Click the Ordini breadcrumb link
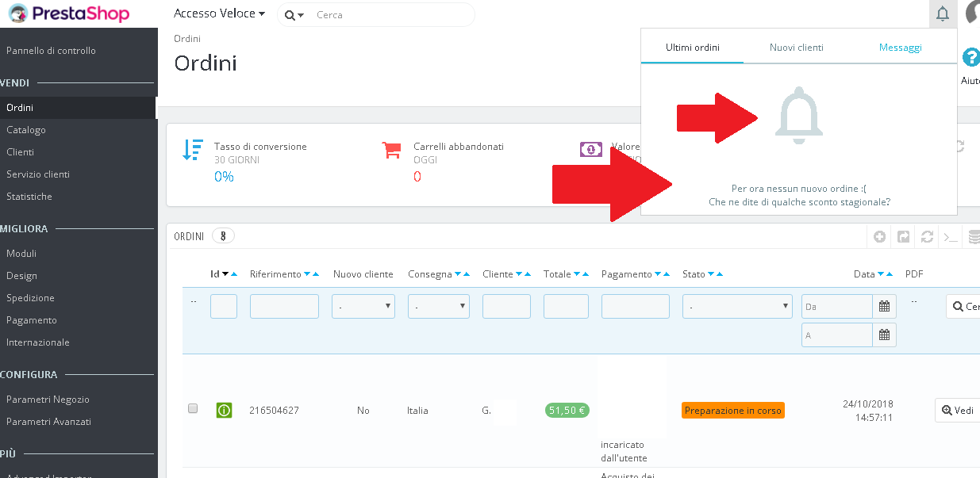 tap(187, 39)
